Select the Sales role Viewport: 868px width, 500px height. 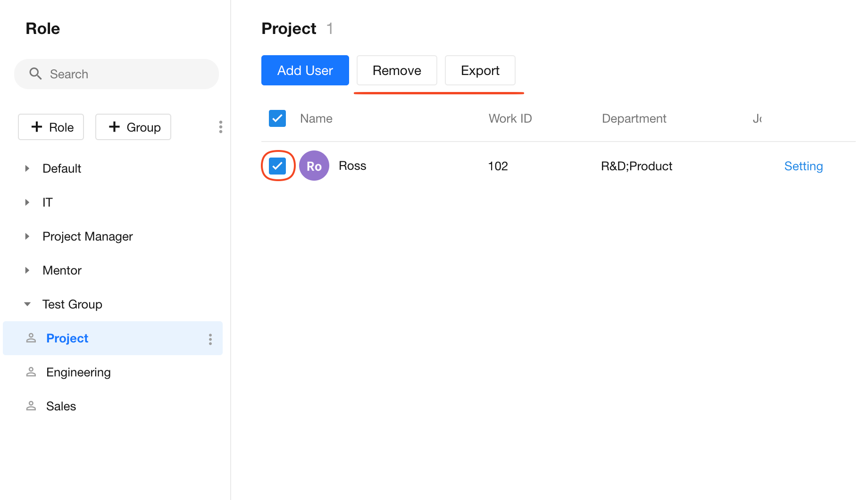pyautogui.click(x=61, y=406)
